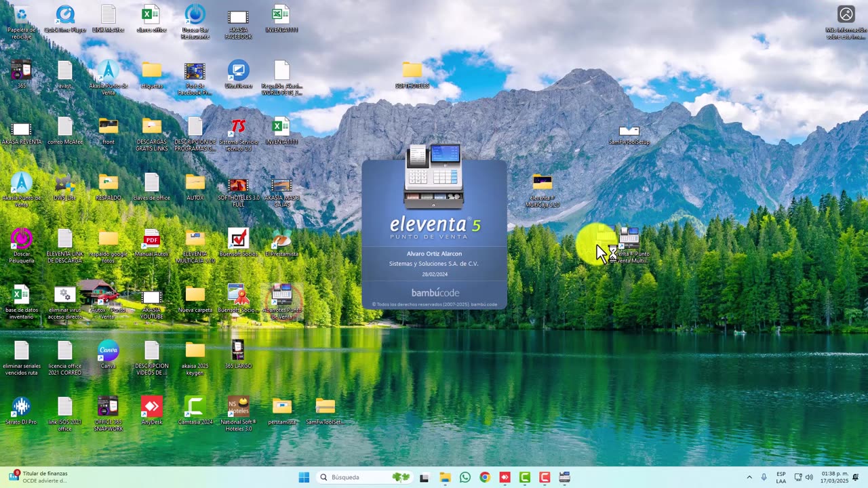Select the eleventa Multicaja 5.20 folder

pyautogui.click(x=542, y=191)
